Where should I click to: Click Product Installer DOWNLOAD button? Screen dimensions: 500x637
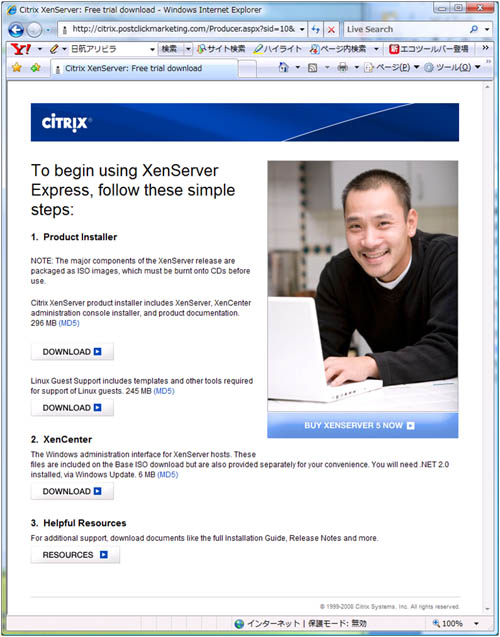[72, 352]
